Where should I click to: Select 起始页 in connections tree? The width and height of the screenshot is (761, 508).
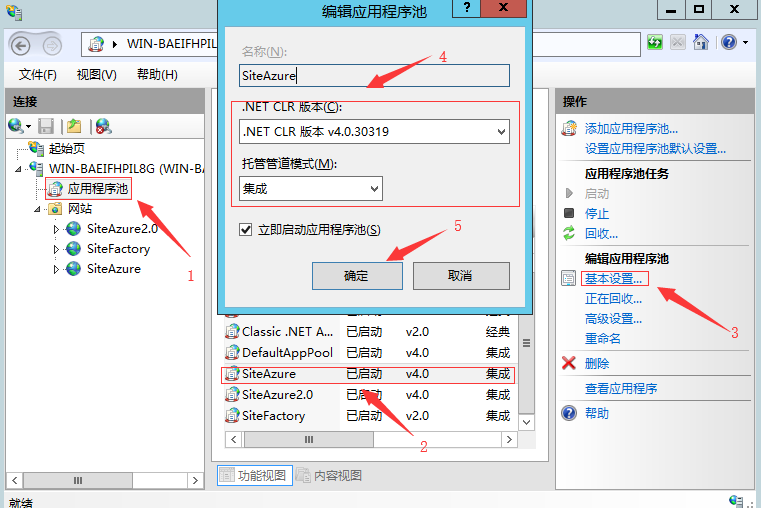(x=67, y=148)
